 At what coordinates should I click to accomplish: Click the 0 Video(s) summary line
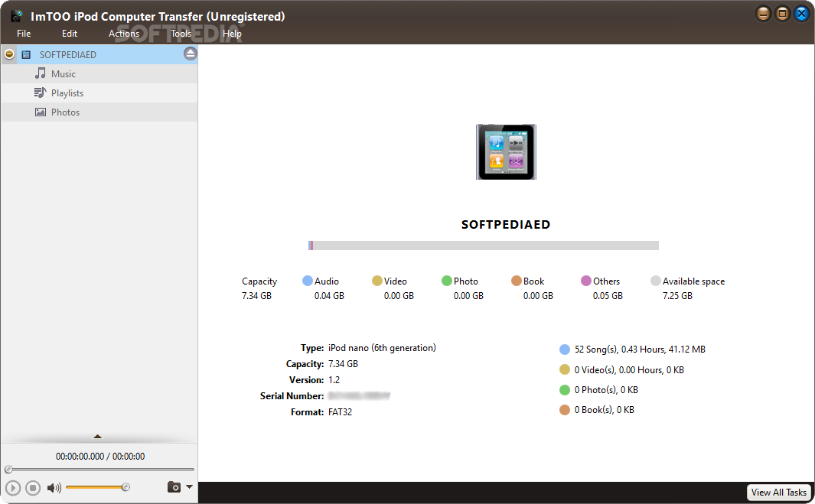pyautogui.click(x=629, y=370)
